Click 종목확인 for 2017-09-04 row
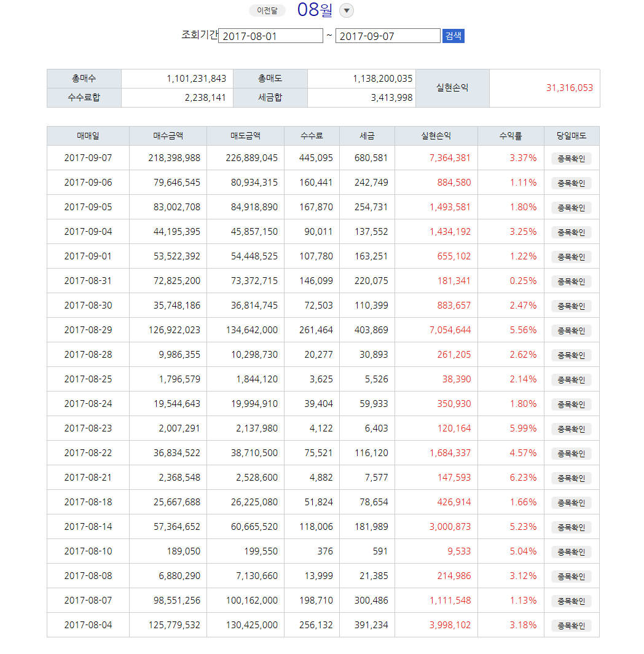Image resolution: width=644 pixels, height=654 pixels. 571,232
